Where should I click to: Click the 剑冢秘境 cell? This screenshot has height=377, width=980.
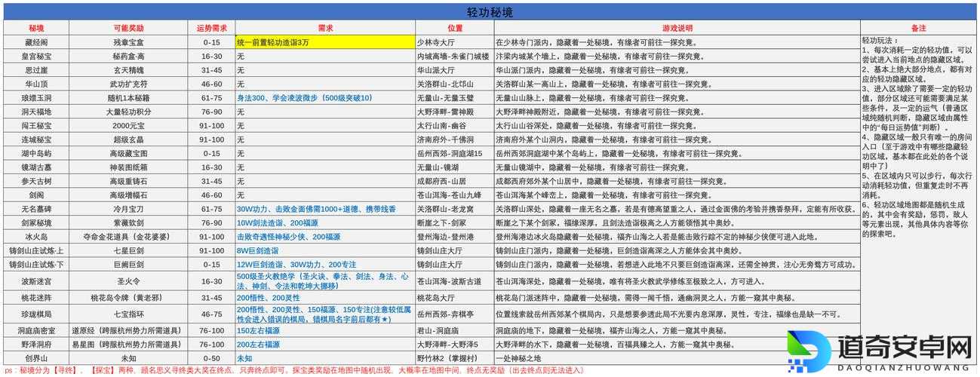coord(36,222)
